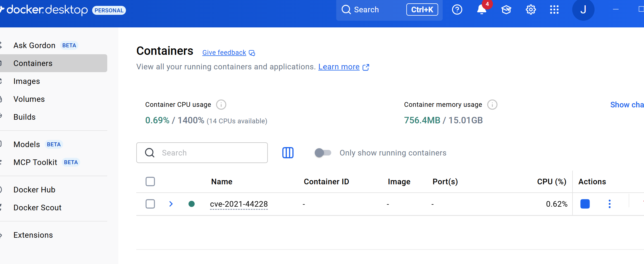Click the BETA badge next to Ask Gordon
Screen dimensions: 644x264
[69, 45]
